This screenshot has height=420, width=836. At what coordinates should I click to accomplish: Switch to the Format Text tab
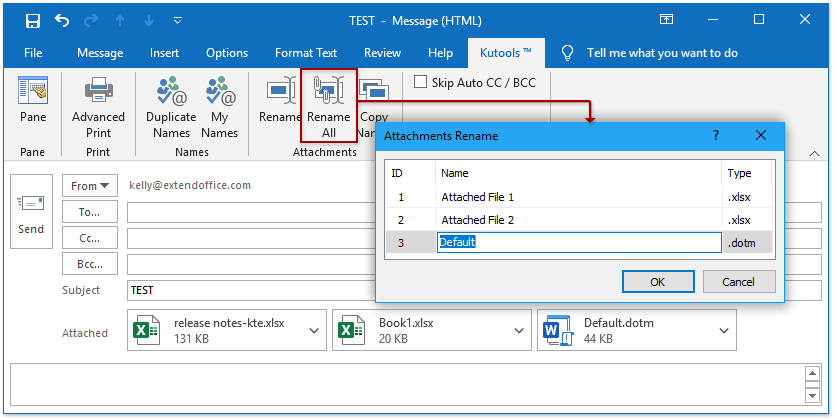[x=305, y=53]
